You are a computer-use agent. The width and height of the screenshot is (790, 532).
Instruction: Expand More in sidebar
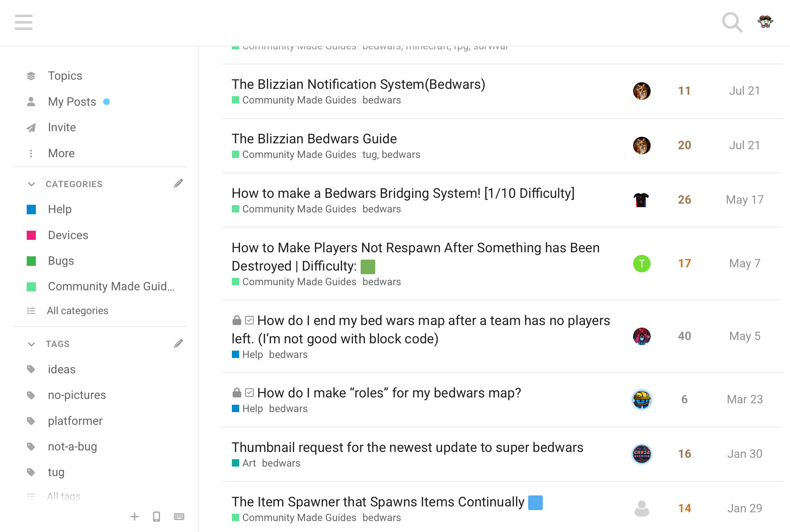pyautogui.click(x=61, y=153)
